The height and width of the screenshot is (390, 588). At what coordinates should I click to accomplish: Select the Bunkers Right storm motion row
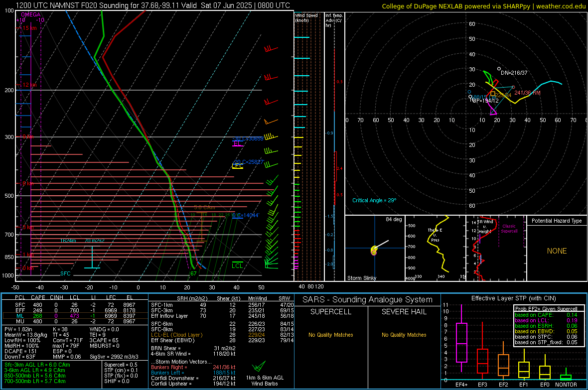[x=193, y=368]
